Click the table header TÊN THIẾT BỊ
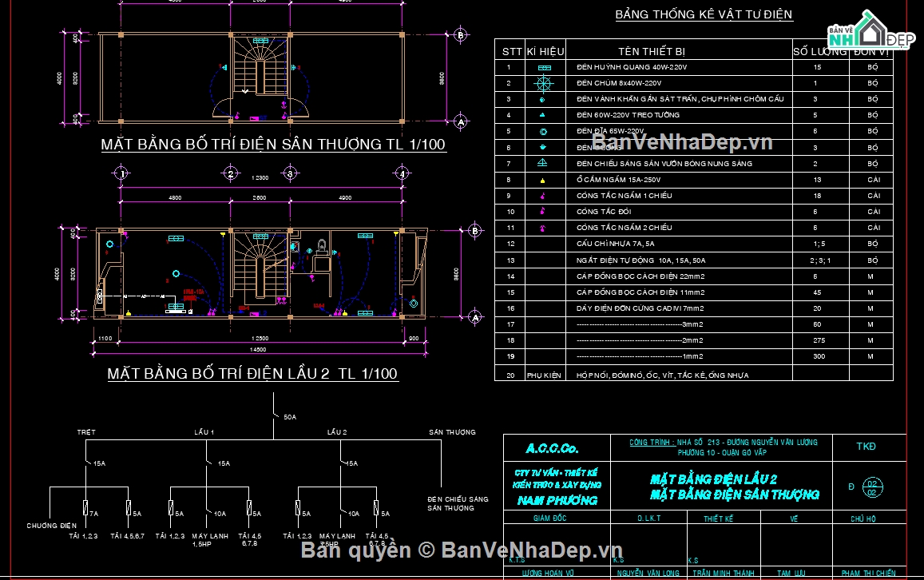The image size is (924, 580). [652, 52]
